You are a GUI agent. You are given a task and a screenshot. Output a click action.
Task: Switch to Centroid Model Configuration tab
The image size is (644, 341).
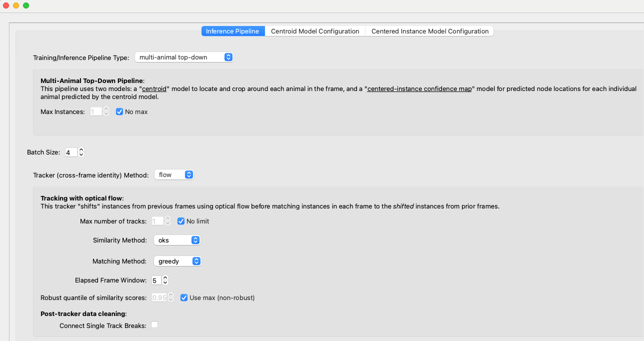click(315, 31)
